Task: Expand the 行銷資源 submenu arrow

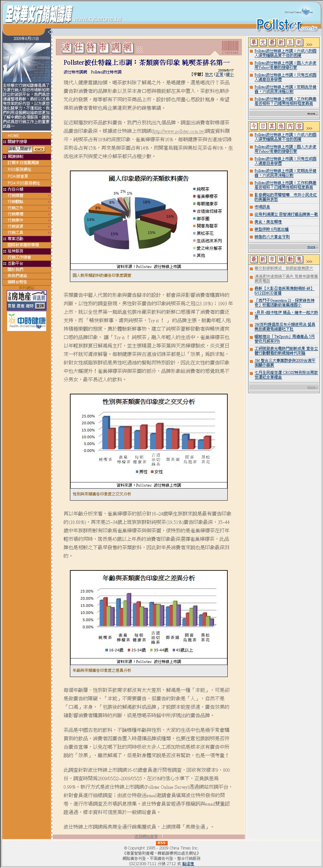Action: click(49, 226)
